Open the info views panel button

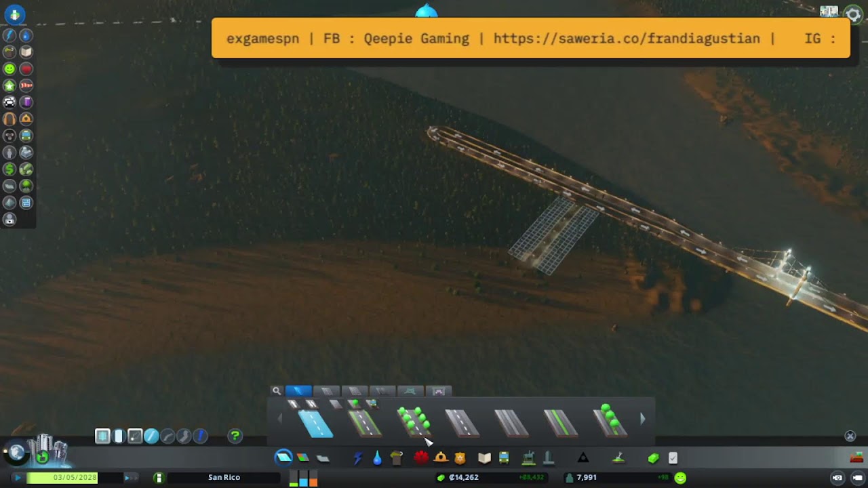tap(14, 14)
